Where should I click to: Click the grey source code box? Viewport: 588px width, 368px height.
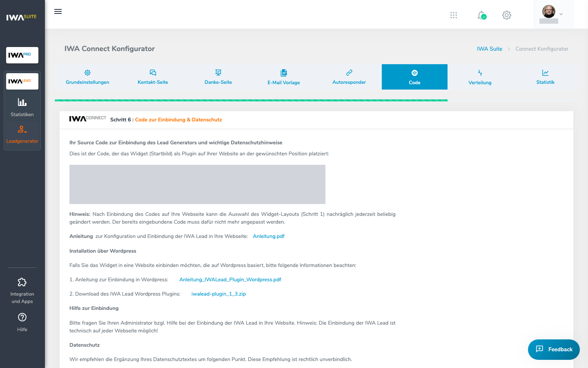pos(197,184)
